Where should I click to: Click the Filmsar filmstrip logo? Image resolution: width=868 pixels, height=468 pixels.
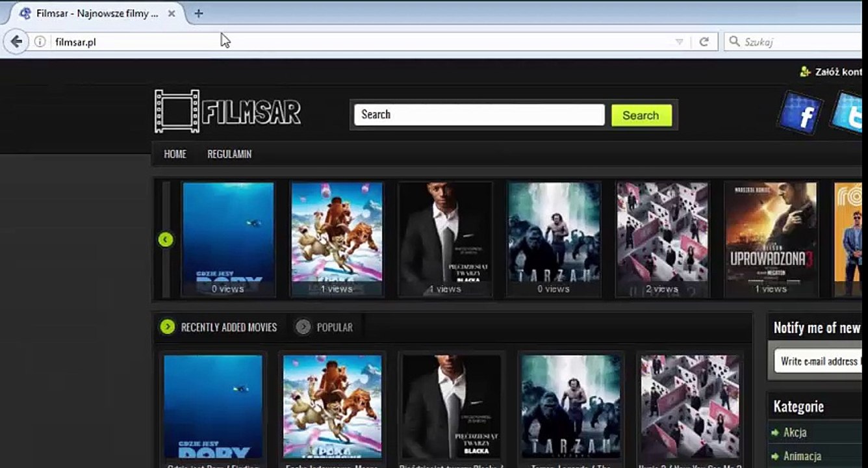(x=227, y=111)
